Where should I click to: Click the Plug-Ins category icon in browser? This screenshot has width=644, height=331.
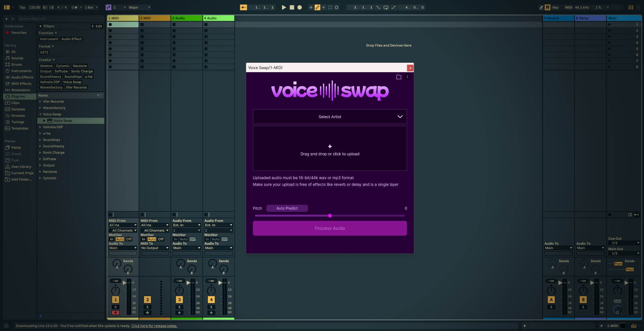(x=7, y=96)
